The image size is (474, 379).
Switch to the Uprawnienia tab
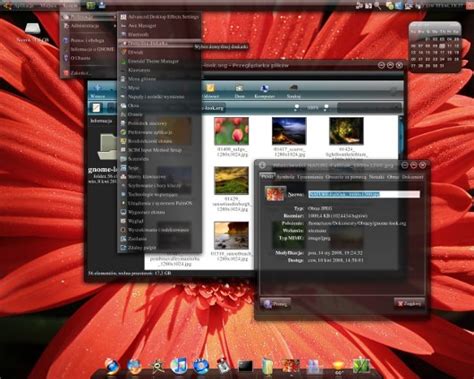310,177
